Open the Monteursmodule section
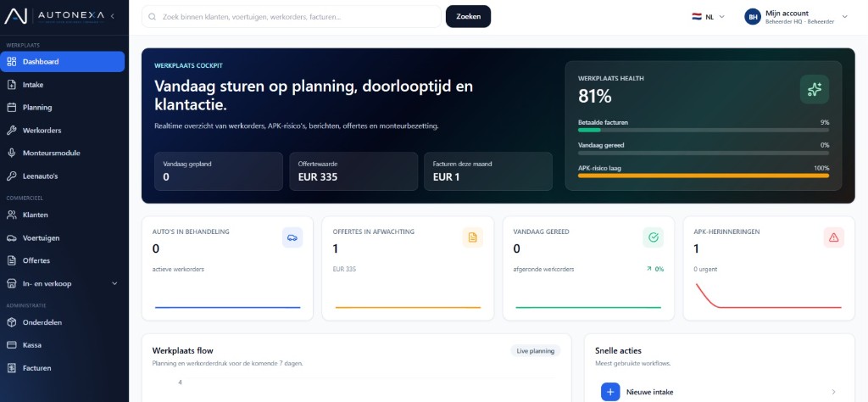The height and width of the screenshot is (402, 868). [x=63, y=153]
